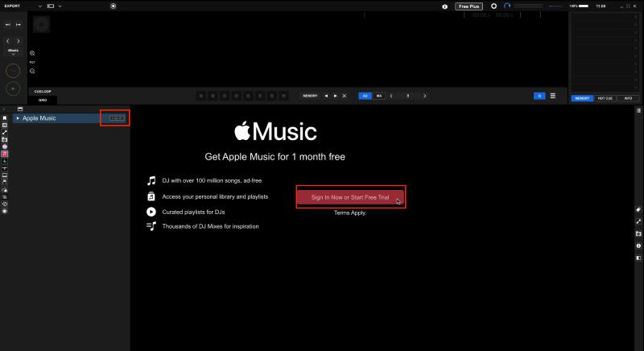
Task: Expand the Apple Music tree arrow
Action: [18, 118]
